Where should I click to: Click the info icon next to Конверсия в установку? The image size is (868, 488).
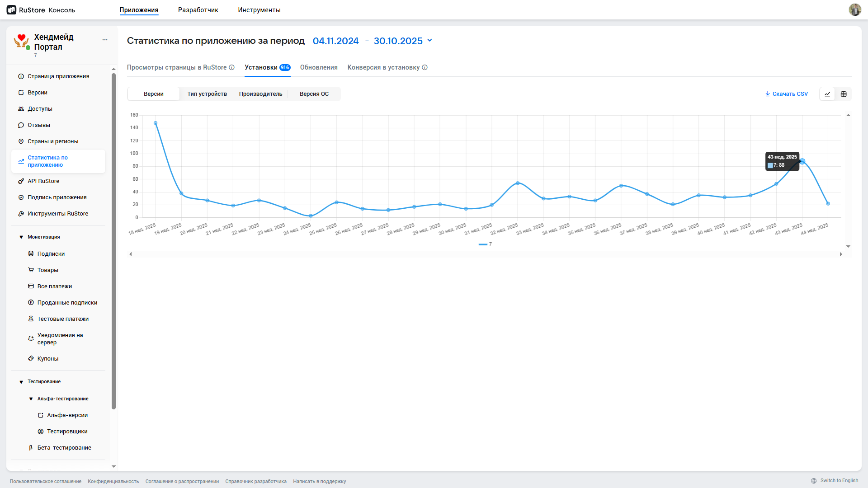pyautogui.click(x=425, y=68)
